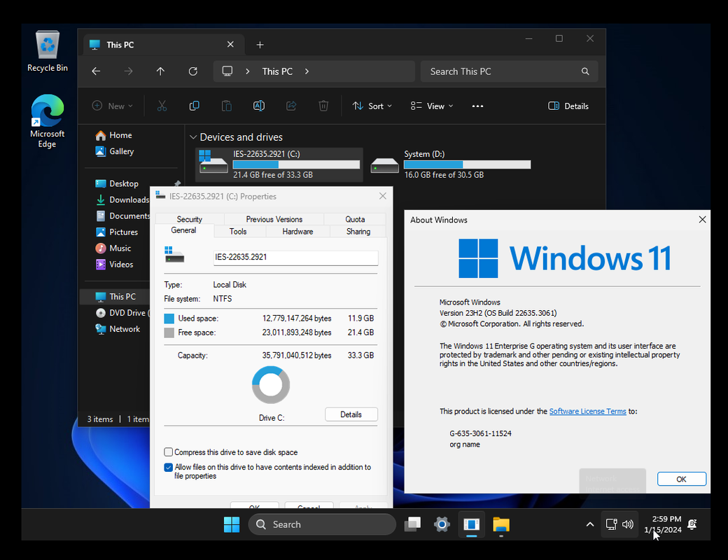Open File Explorer from the taskbar

tap(501, 525)
